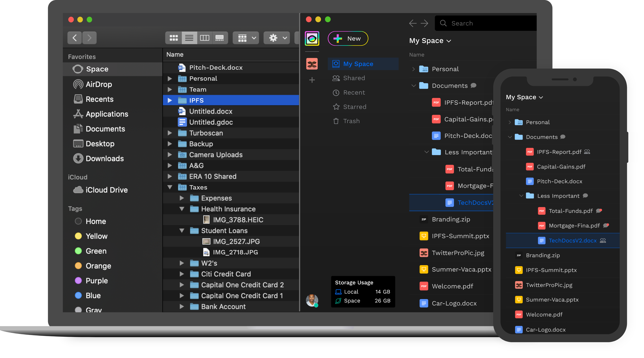
Task: Click the Space app logo icon
Action: coord(312,38)
